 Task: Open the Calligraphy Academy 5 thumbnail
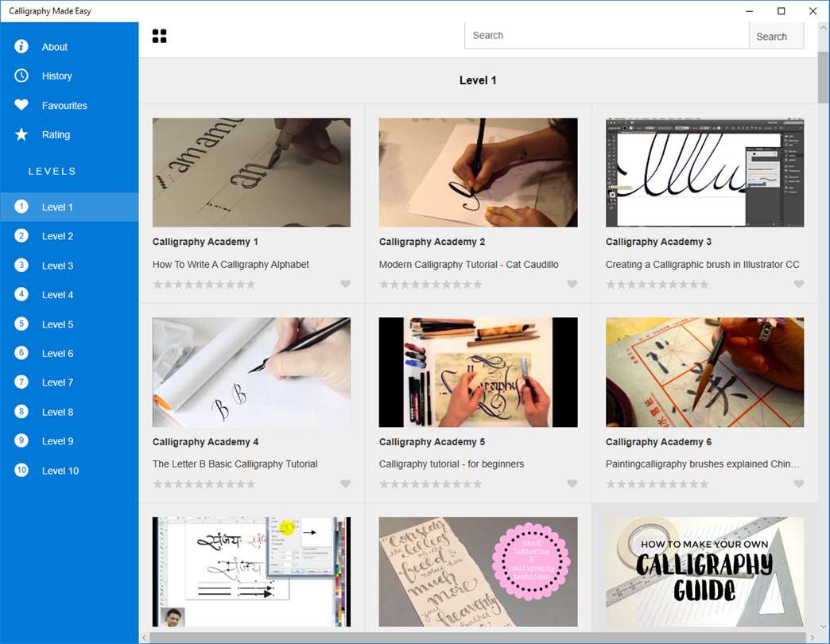[x=478, y=372]
